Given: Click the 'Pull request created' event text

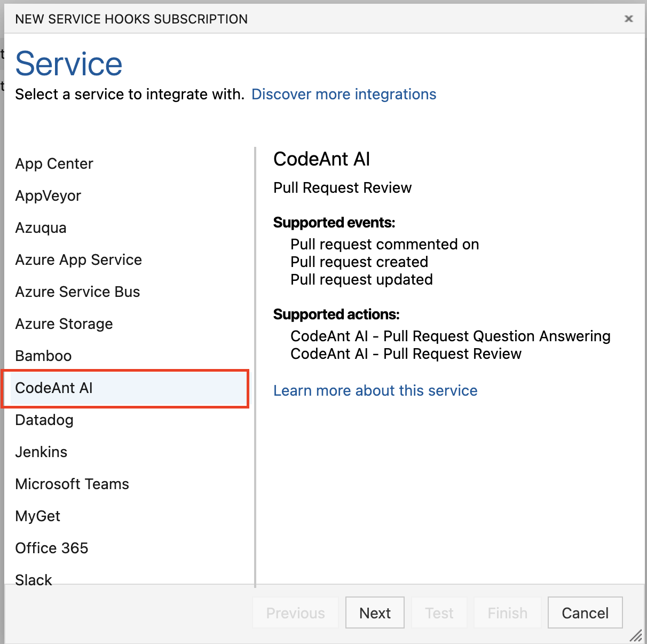Looking at the screenshot, I should click(x=359, y=262).
